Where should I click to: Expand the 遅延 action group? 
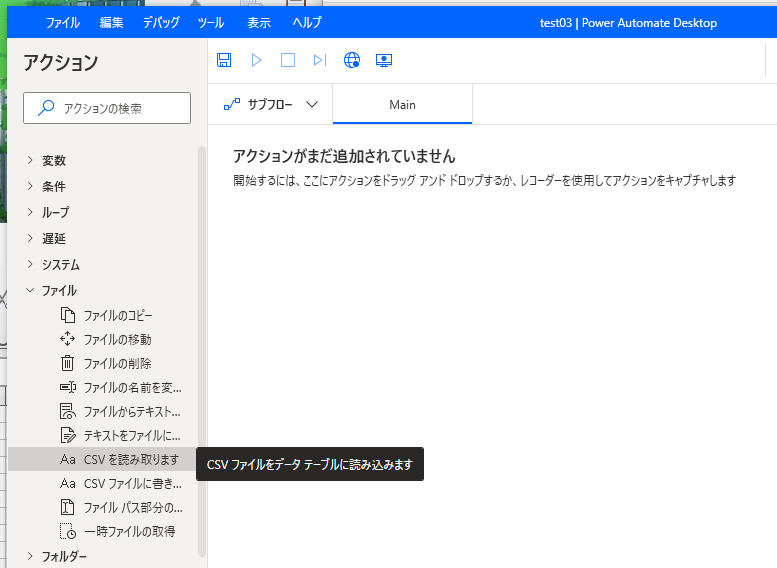pyautogui.click(x=30, y=238)
